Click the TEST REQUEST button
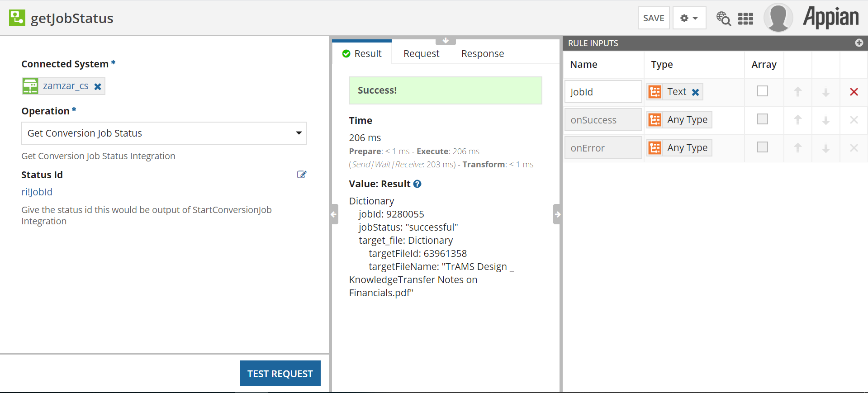 pyautogui.click(x=280, y=374)
